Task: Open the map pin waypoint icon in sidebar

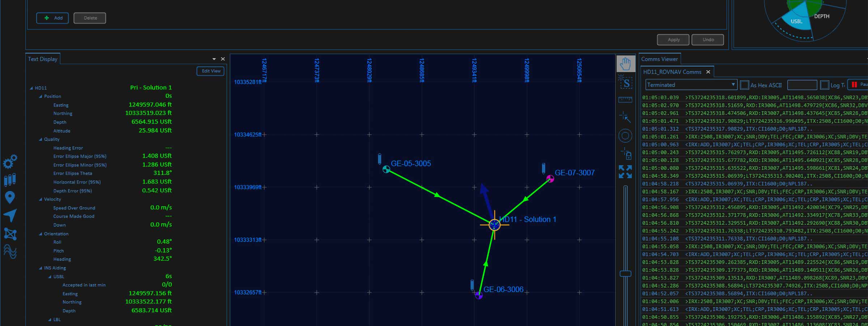Action: 10,197
